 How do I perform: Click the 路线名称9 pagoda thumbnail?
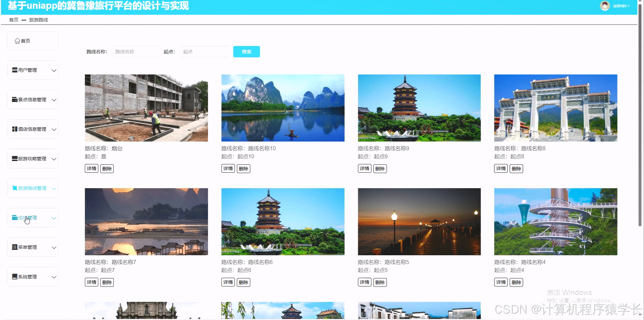point(419,108)
